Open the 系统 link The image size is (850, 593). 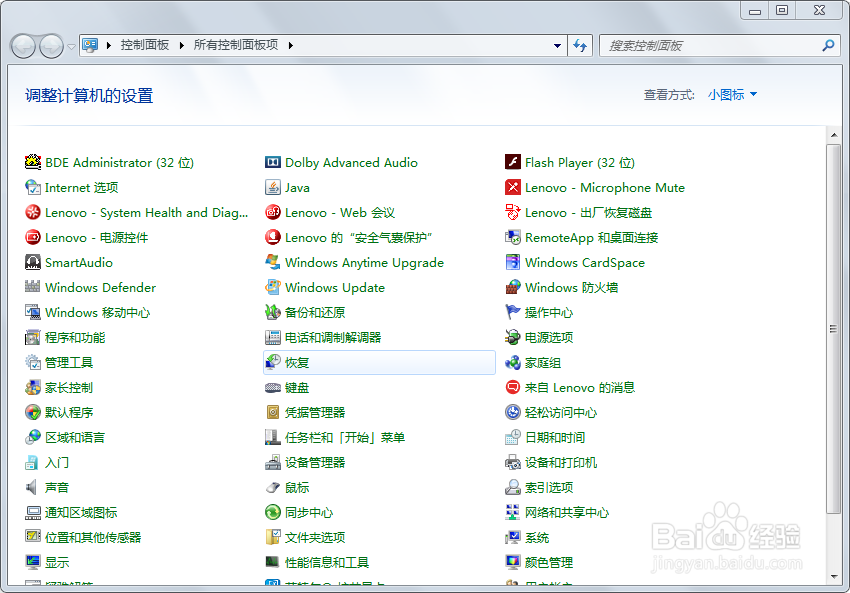(537, 537)
